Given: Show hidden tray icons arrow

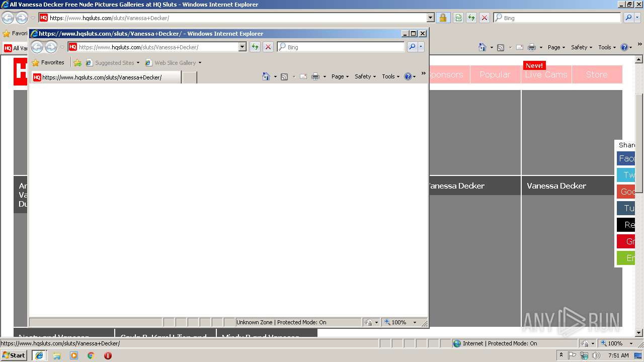Looking at the screenshot, I should click(561, 355).
